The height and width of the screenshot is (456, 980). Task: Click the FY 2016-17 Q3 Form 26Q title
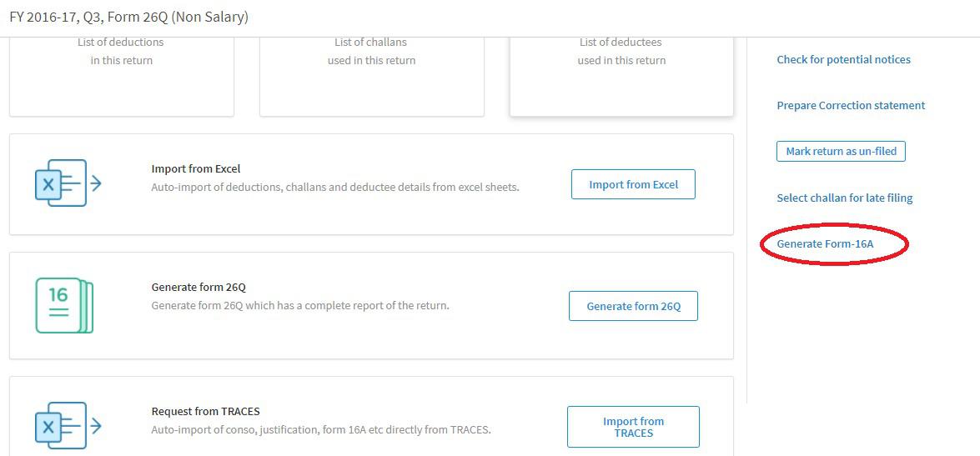pyautogui.click(x=128, y=17)
